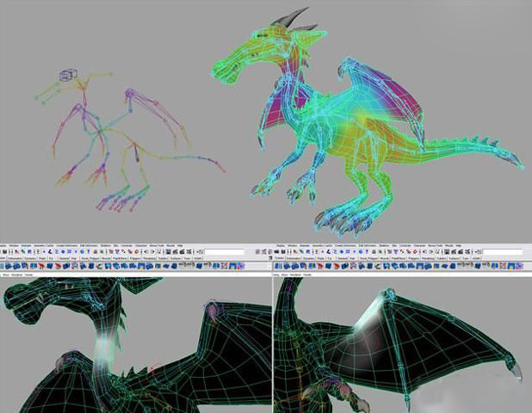Screen dimensions: 532x413
Task: Click red circular icon in right status line
Action: coord(415,251)
